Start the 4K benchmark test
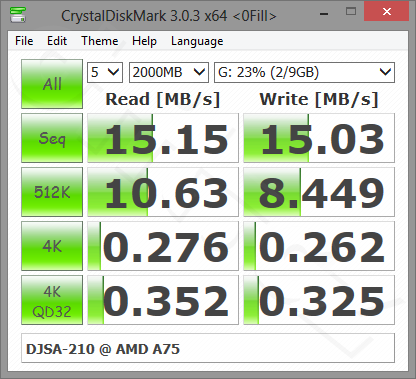 click(52, 246)
